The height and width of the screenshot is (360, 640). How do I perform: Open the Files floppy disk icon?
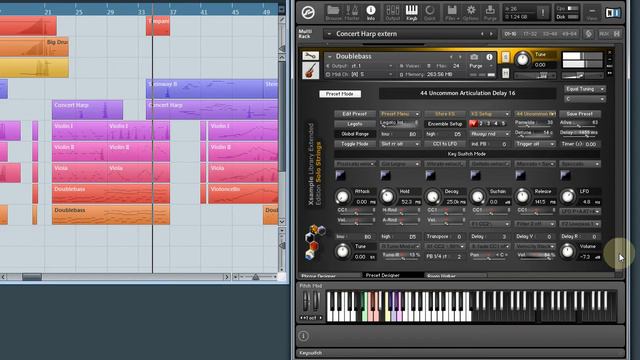452,13
